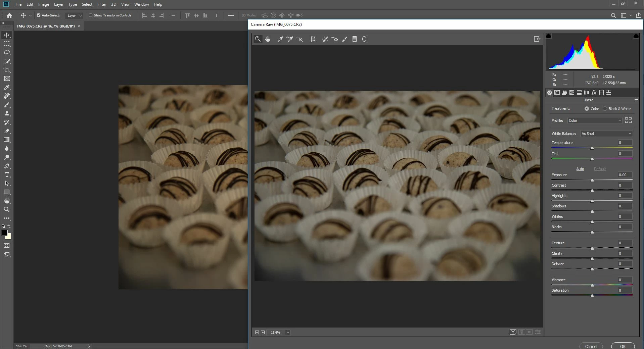Click the Auto tone link
This screenshot has width=644, height=349.
pyautogui.click(x=580, y=169)
